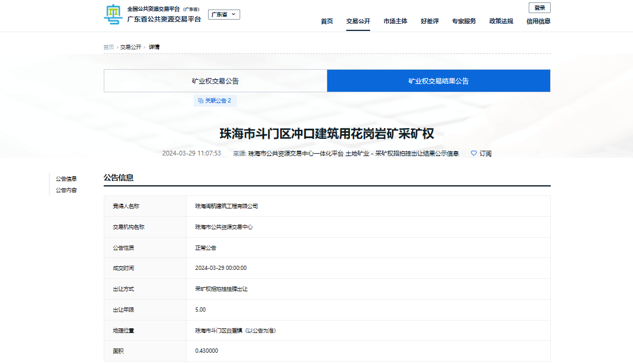Open 政策法规 from the top menu
The width and height of the screenshot is (633, 364).
pos(501,21)
